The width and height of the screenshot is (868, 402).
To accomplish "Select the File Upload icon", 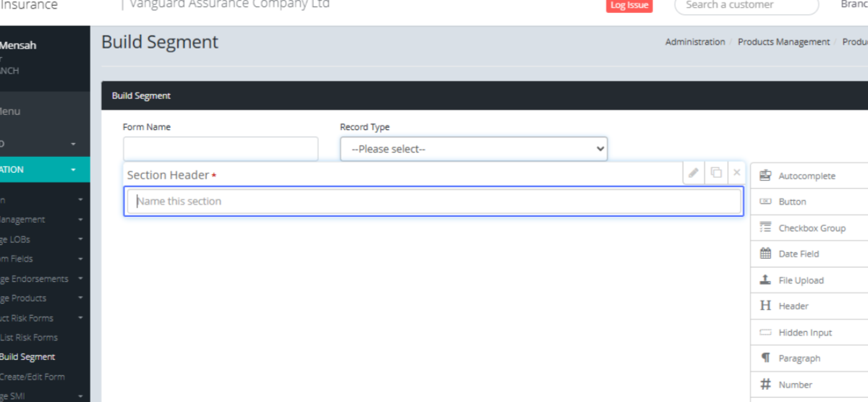I will pos(765,280).
